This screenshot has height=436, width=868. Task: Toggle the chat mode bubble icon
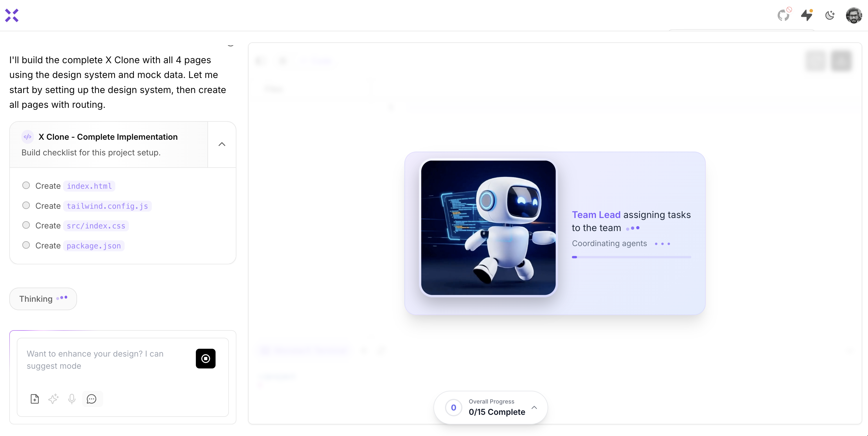[x=92, y=399]
